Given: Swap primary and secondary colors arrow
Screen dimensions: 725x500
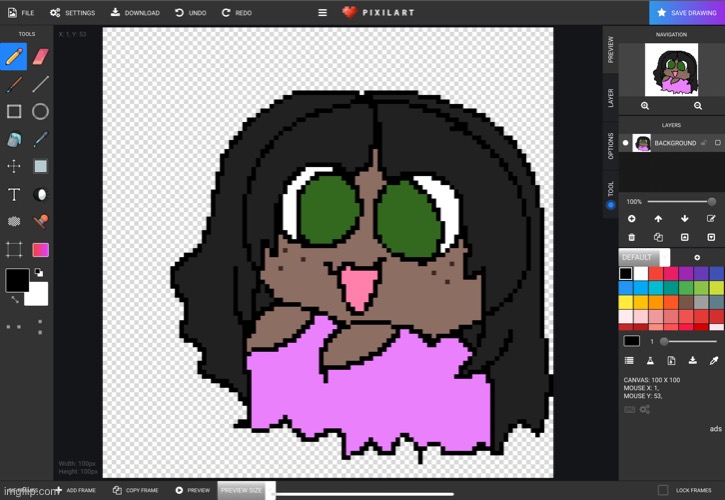Looking at the screenshot, I should coord(15,300).
